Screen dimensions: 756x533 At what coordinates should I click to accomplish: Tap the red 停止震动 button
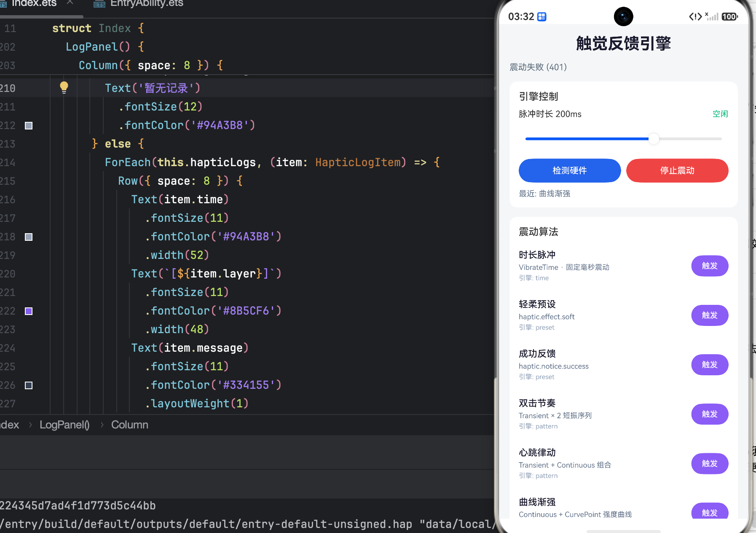click(x=677, y=170)
